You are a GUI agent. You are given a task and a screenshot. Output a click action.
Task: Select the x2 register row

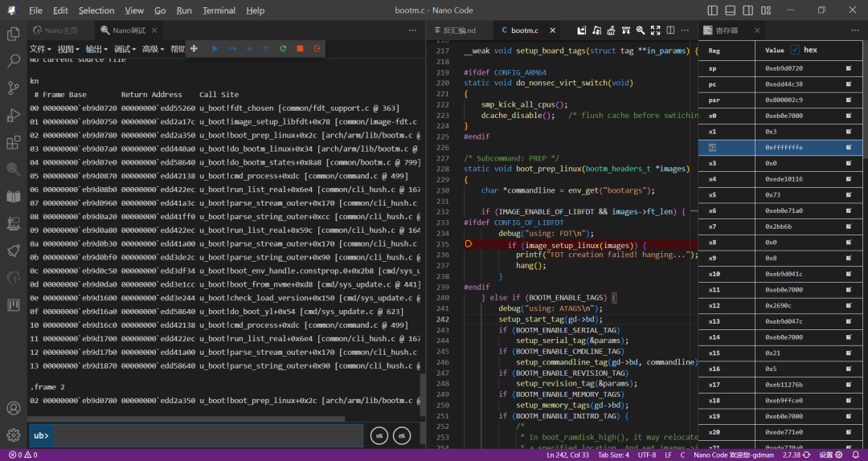(780, 147)
